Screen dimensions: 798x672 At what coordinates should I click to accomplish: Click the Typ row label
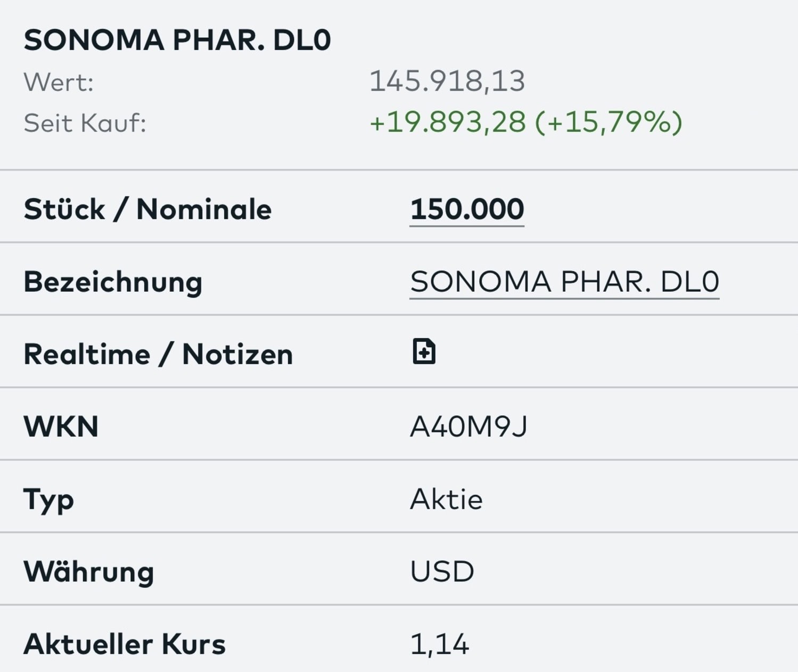[x=48, y=500]
